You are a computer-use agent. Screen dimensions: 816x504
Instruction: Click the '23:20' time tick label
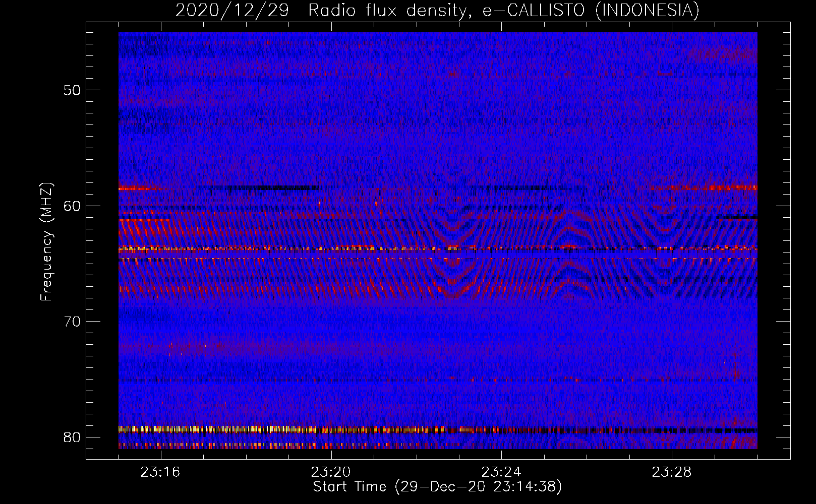pos(331,472)
